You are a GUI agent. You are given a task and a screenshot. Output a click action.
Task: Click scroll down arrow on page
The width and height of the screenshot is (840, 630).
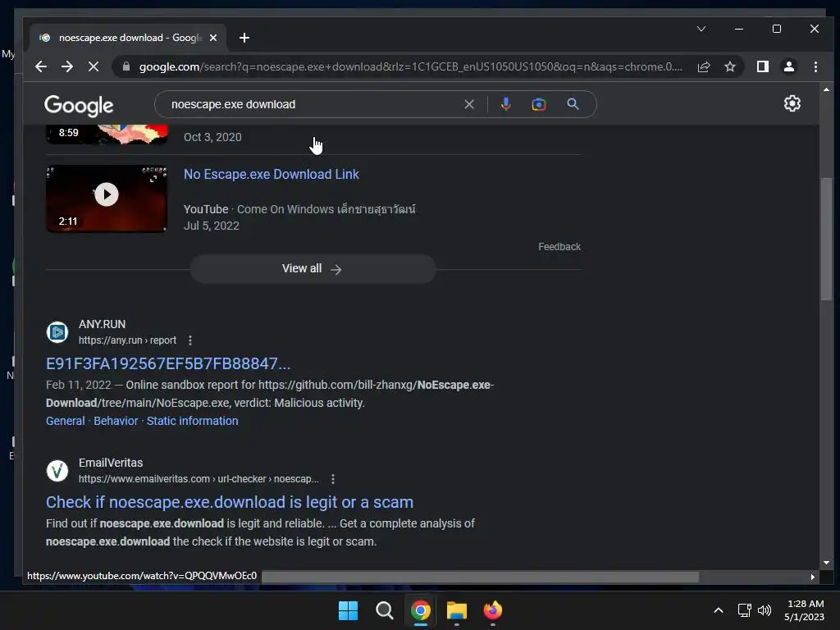(825, 563)
